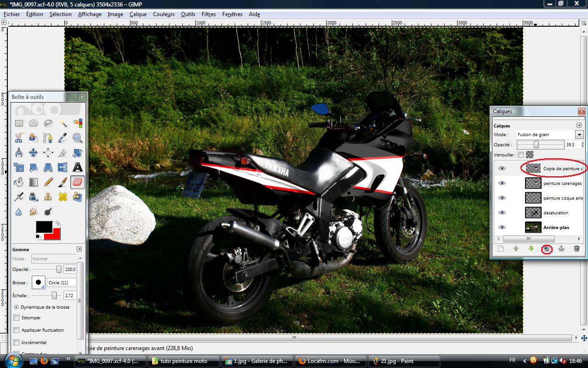
Task: Lower the layer with green down arrow
Action: click(531, 249)
